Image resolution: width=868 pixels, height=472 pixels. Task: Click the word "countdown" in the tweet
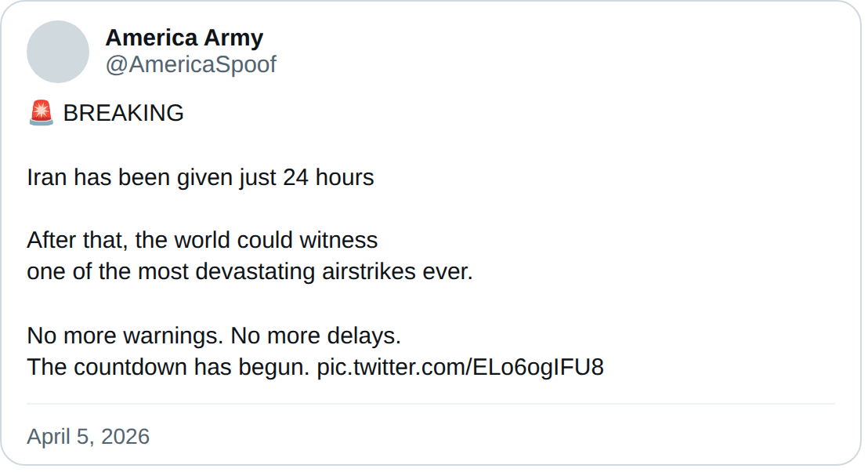pos(132,368)
